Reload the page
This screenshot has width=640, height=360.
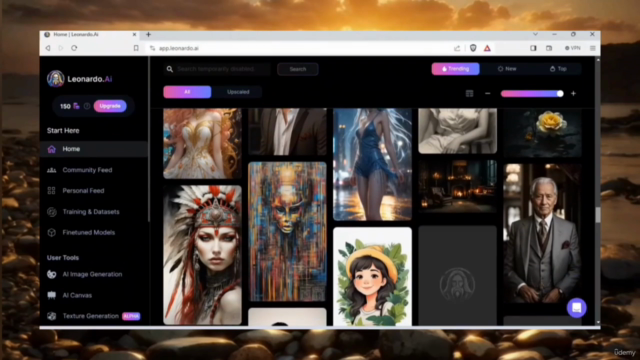74,48
